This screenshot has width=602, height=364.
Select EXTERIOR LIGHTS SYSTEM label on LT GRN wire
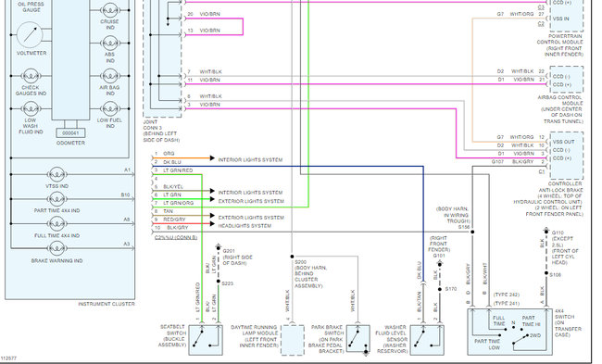point(251,201)
